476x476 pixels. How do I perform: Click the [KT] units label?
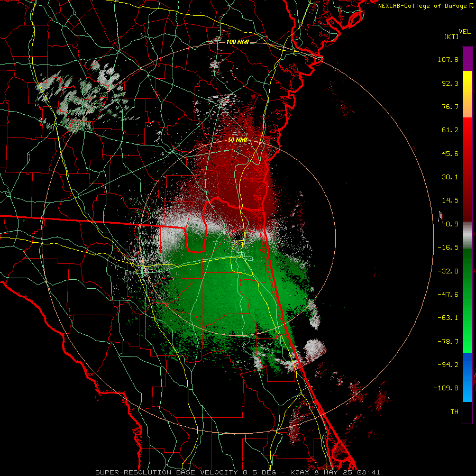[x=451, y=37]
